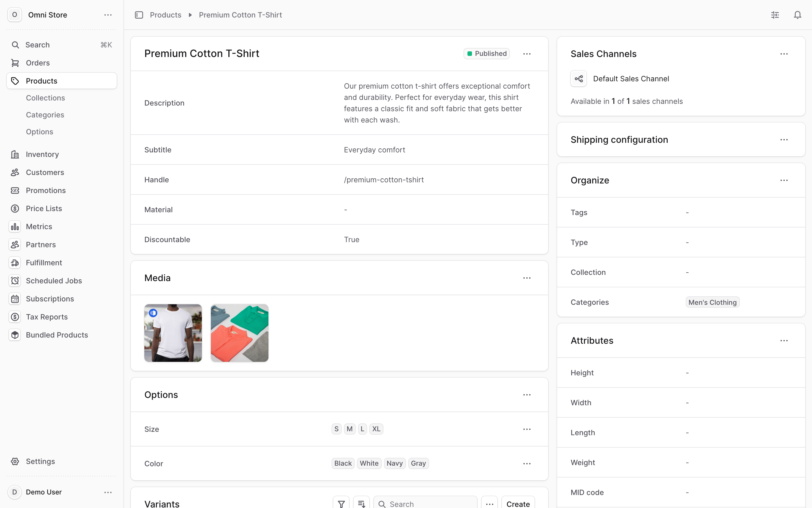Go to Orders in sidebar
812x508 pixels.
(62, 63)
